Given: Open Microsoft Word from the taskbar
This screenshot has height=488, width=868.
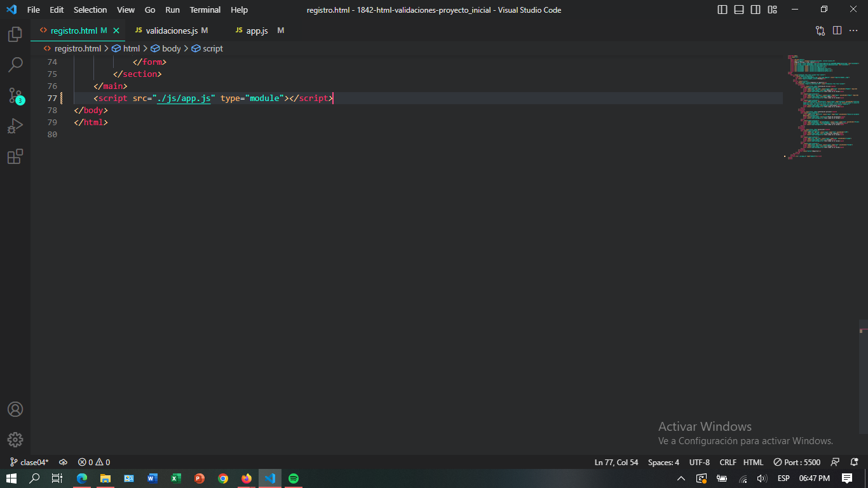Looking at the screenshot, I should [x=153, y=478].
